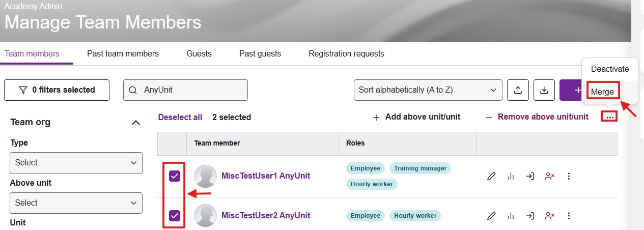Switch to Past team members tab

123,53
